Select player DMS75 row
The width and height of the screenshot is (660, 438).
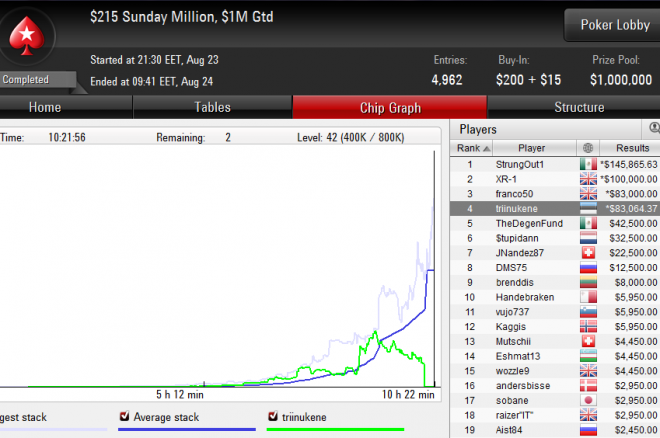[555, 268]
